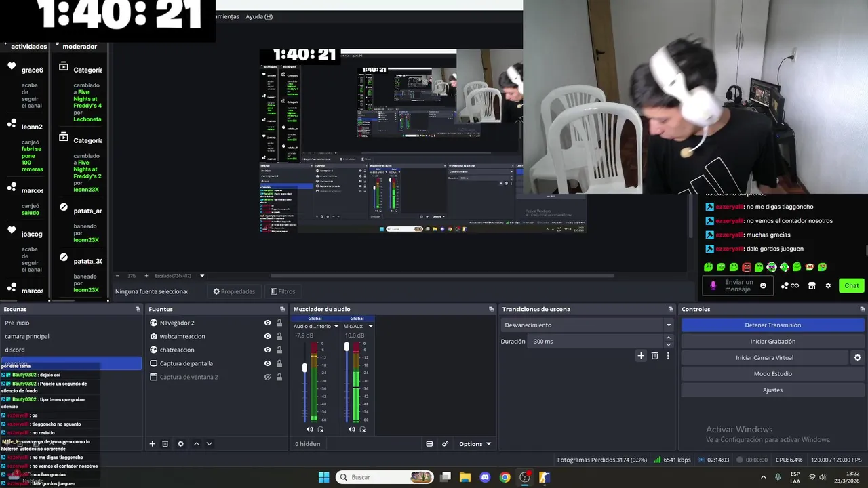The height and width of the screenshot is (488, 868).
Task: Toggle monitoring icon for Mic/Aux channel
Action: pos(363,429)
